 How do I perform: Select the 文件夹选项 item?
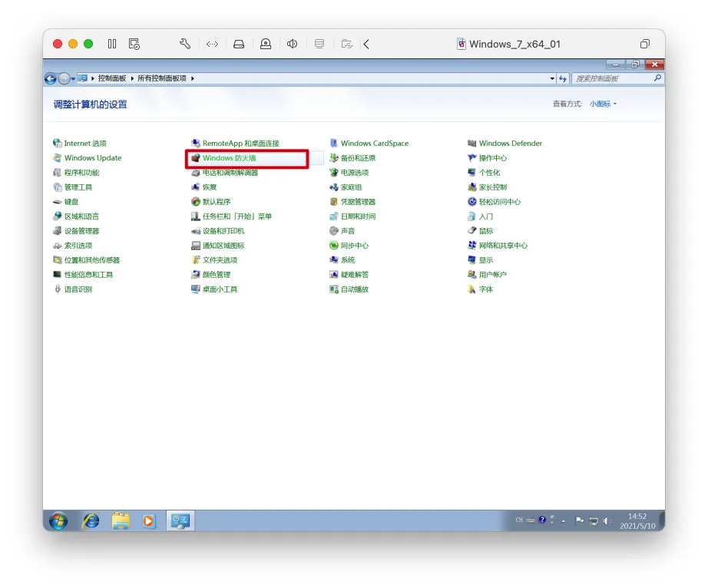pyautogui.click(x=214, y=260)
